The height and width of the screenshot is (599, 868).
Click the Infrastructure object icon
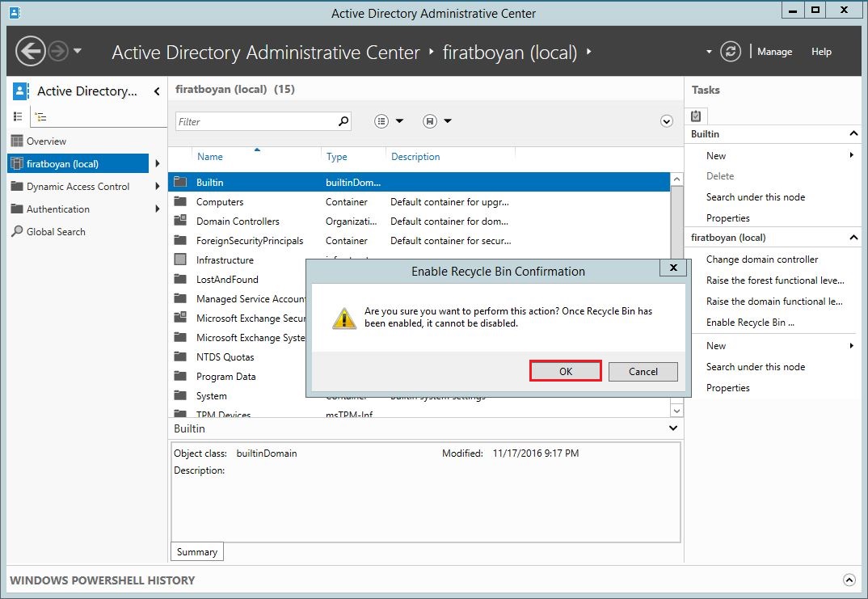180,259
